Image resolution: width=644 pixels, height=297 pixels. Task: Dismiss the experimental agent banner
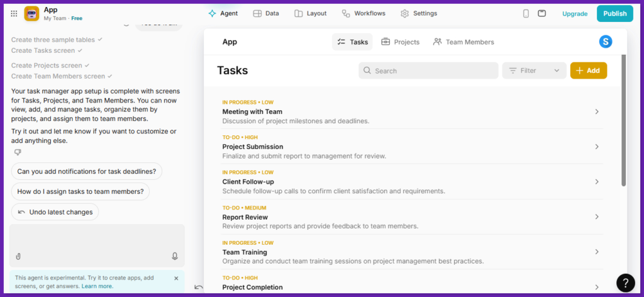tap(176, 277)
